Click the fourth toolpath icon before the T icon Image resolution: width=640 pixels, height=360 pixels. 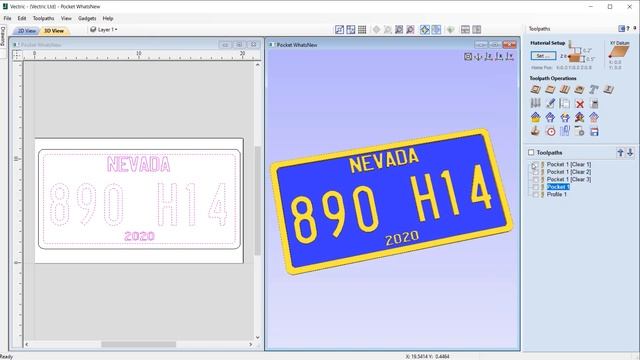[579, 89]
